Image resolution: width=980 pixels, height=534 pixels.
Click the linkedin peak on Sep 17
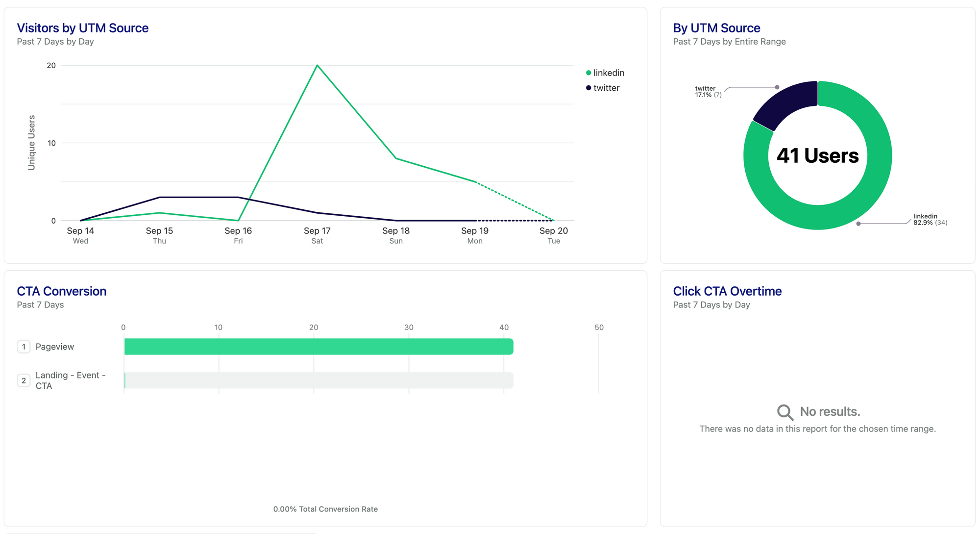pos(318,65)
